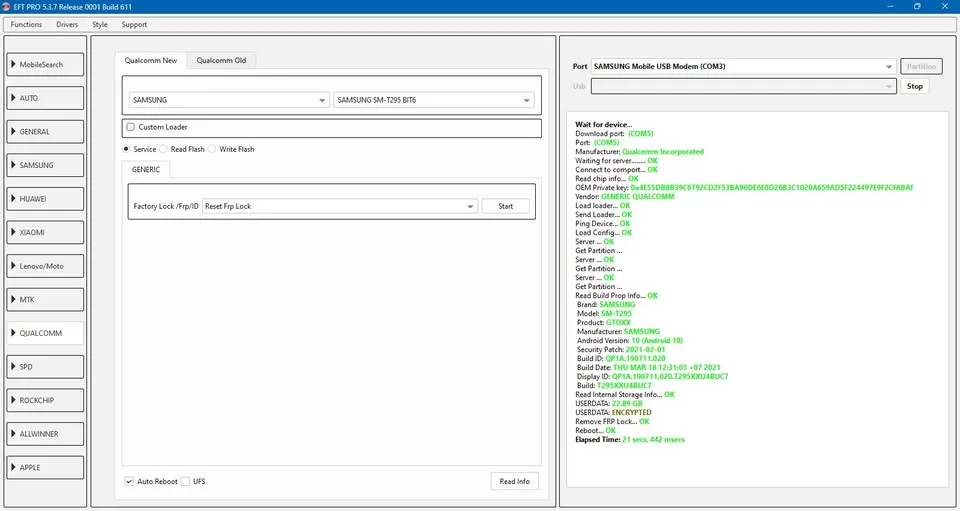
Task: Enable the UFS checkbox
Action: (185, 482)
